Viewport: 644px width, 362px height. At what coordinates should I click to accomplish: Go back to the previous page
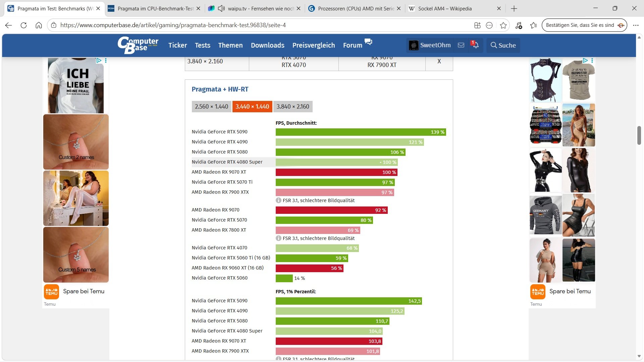click(x=9, y=25)
